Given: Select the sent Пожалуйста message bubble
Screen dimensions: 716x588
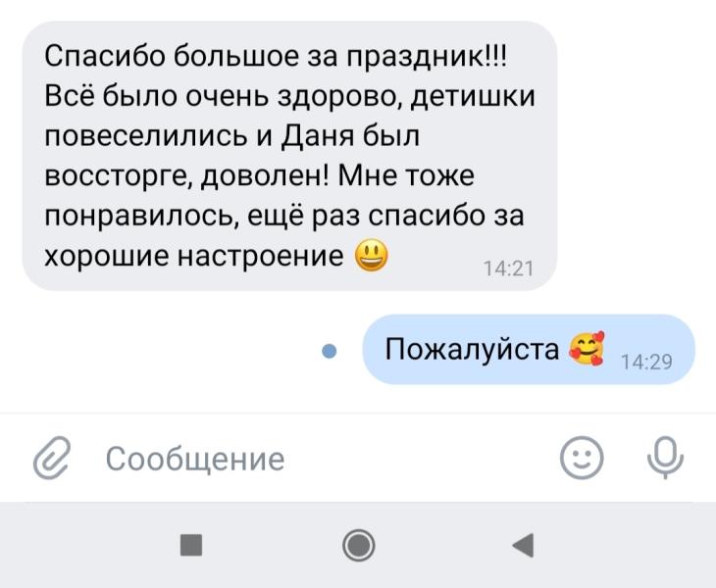Looking at the screenshot, I should (x=529, y=350).
